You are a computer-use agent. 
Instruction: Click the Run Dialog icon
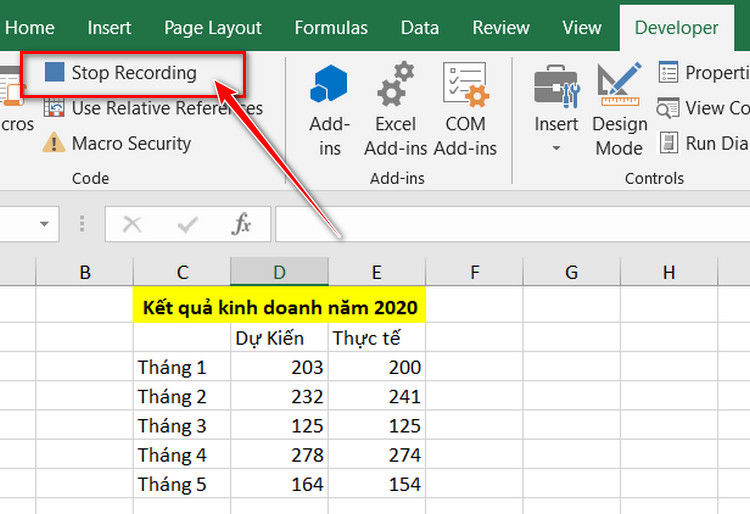click(669, 142)
